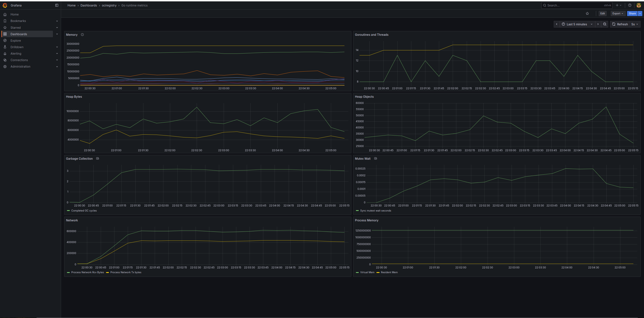The height and width of the screenshot is (318, 644).
Task: Hide the Process Network Tx bytes series
Action: coord(125,272)
